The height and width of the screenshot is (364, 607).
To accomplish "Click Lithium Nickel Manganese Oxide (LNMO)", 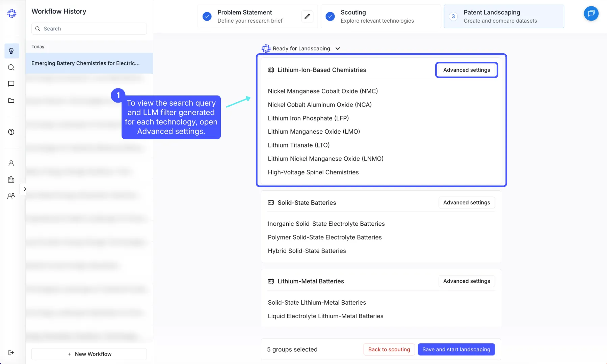I will pyautogui.click(x=325, y=159).
